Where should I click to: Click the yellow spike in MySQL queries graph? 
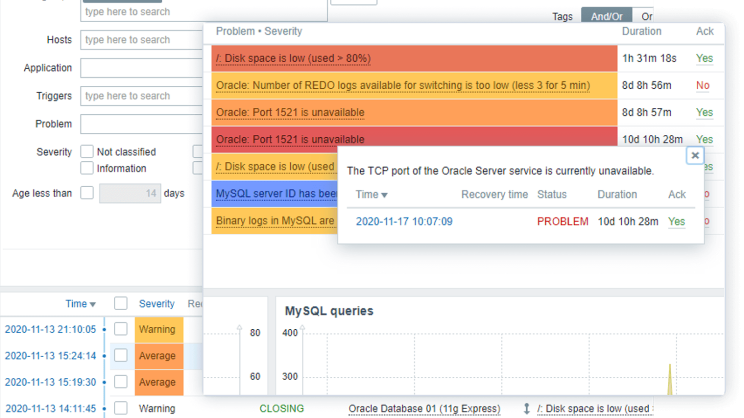click(670, 380)
